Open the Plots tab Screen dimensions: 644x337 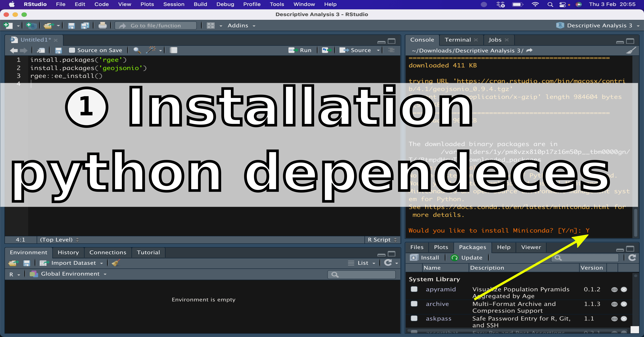point(441,247)
